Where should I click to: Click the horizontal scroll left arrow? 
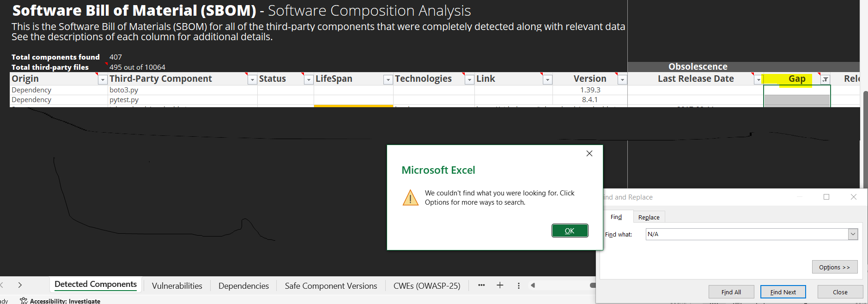coord(533,286)
